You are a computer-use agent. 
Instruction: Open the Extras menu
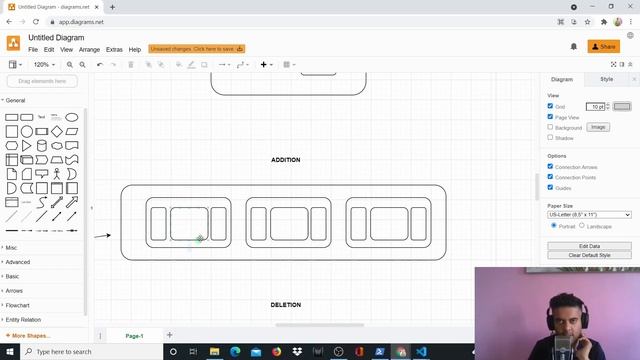coord(114,49)
